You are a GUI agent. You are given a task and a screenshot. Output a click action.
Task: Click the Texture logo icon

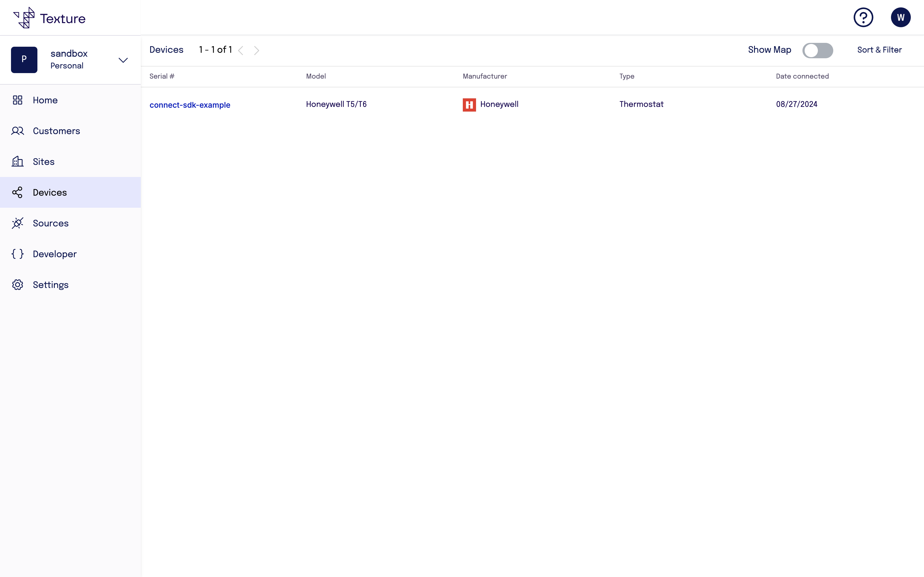point(24,18)
